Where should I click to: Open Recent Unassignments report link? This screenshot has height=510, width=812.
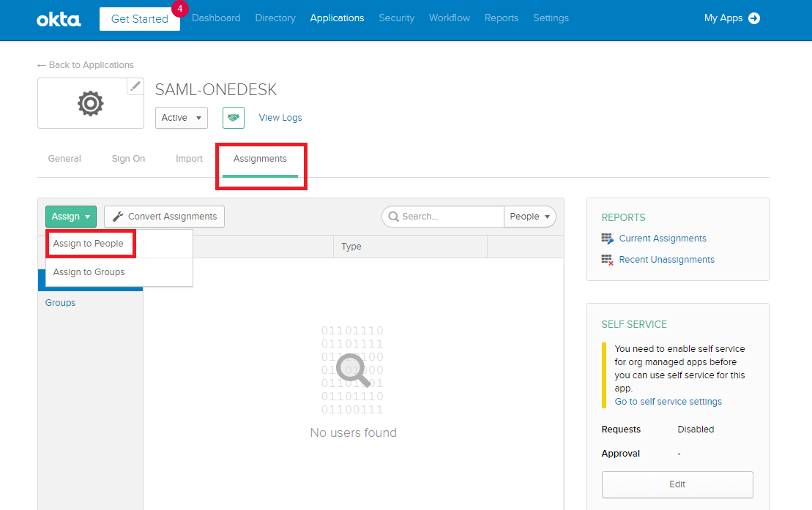(666, 260)
